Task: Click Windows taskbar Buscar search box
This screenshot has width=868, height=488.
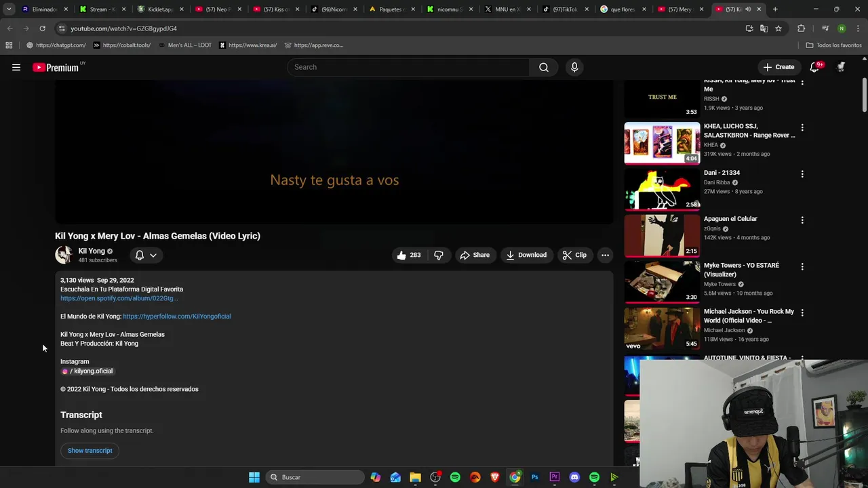Action: point(315,477)
